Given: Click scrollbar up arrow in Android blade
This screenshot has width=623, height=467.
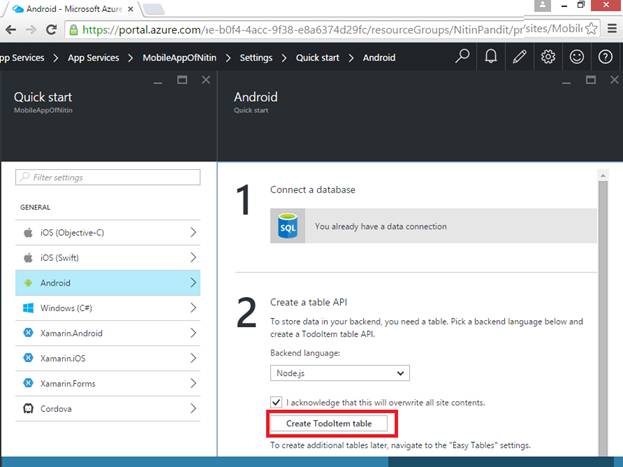Looking at the screenshot, I should click(603, 175).
